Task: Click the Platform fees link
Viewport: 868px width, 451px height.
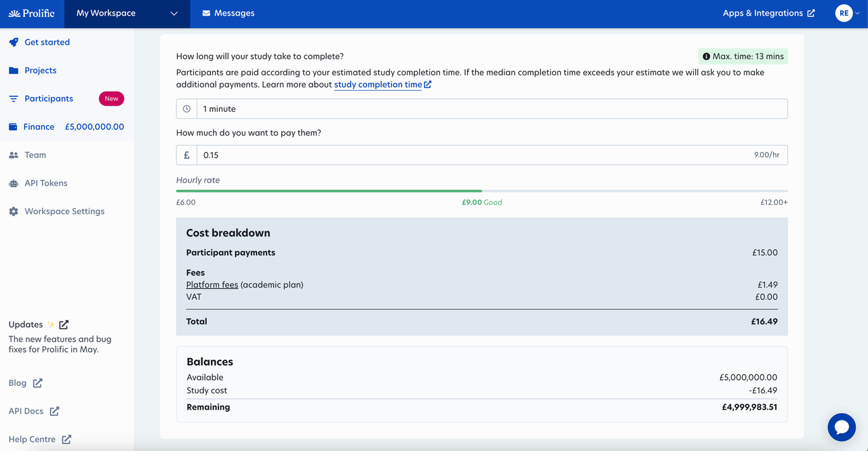Action: pyautogui.click(x=212, y=285)
